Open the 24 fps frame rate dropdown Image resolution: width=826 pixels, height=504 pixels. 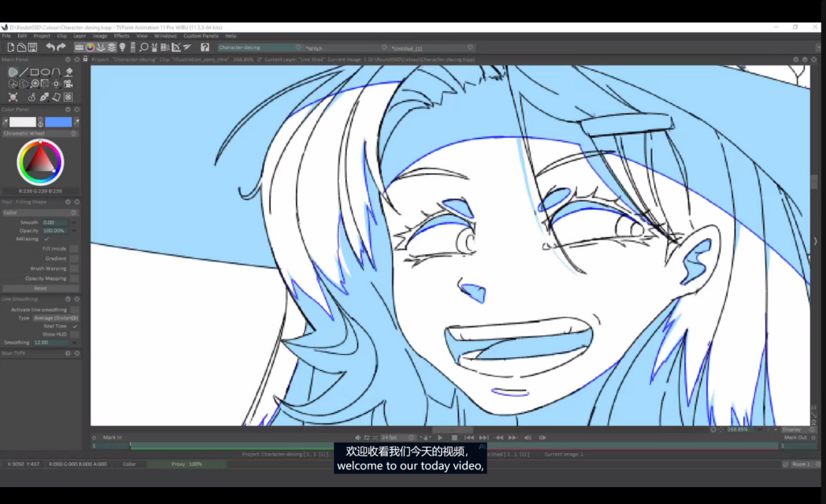click(x=398, y=438)
